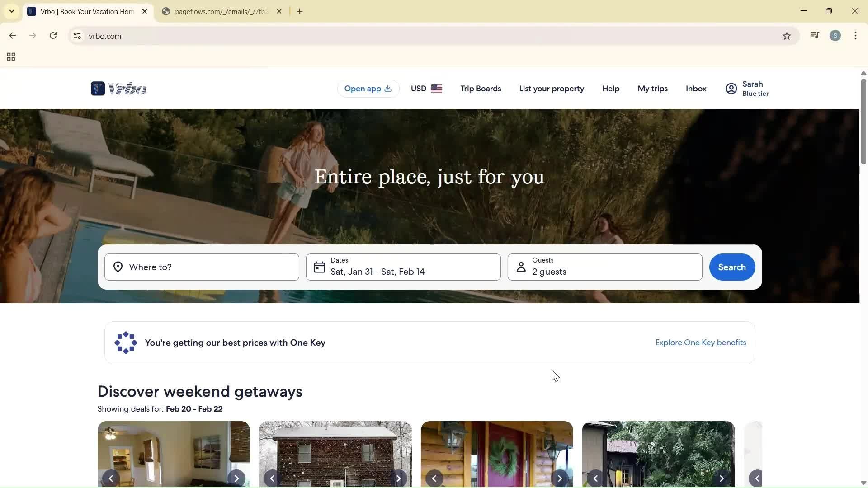Click the Open app download icon
Viewport: 868px width, 488px height.
tap(388, 89)
